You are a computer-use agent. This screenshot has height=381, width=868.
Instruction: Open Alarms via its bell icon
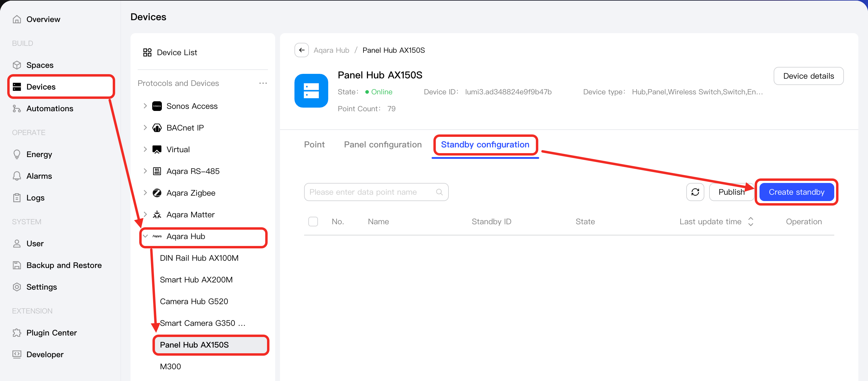pyautogui.click(x=17, y=176)
